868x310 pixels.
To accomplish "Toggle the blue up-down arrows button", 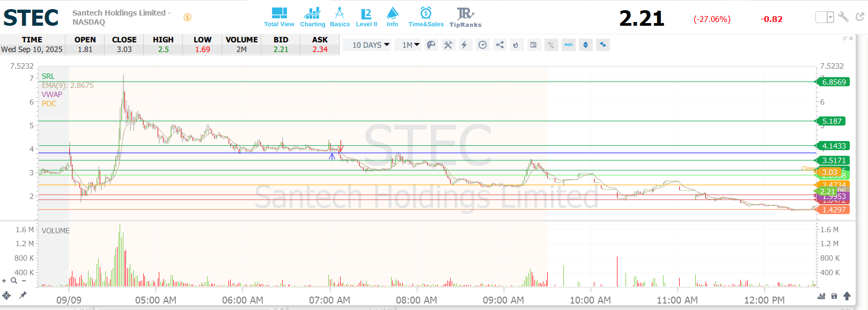I will pyautogui.click(x=585, y=45).
